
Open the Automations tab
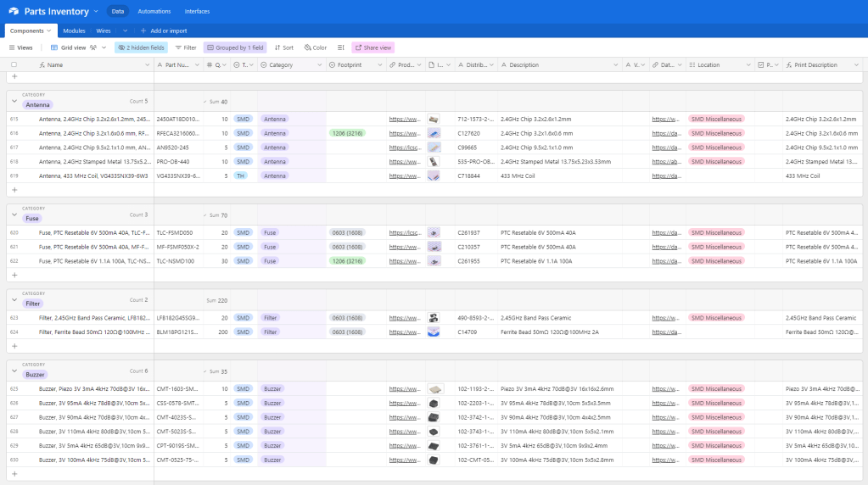coord(154,11)
